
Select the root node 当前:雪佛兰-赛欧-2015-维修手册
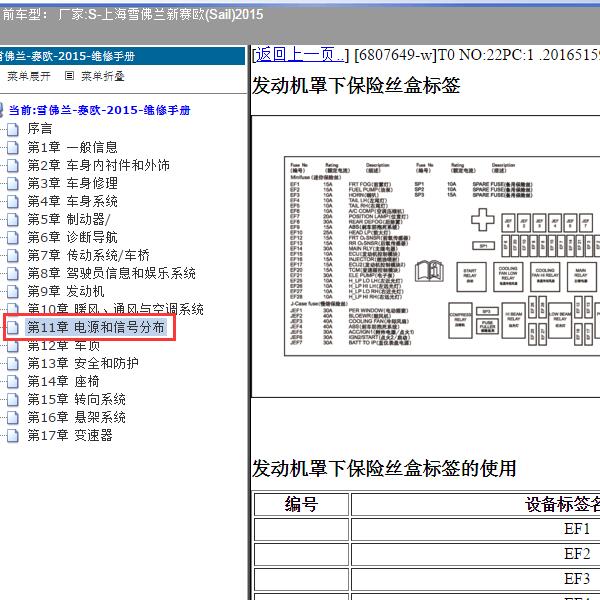coord(99,110)
